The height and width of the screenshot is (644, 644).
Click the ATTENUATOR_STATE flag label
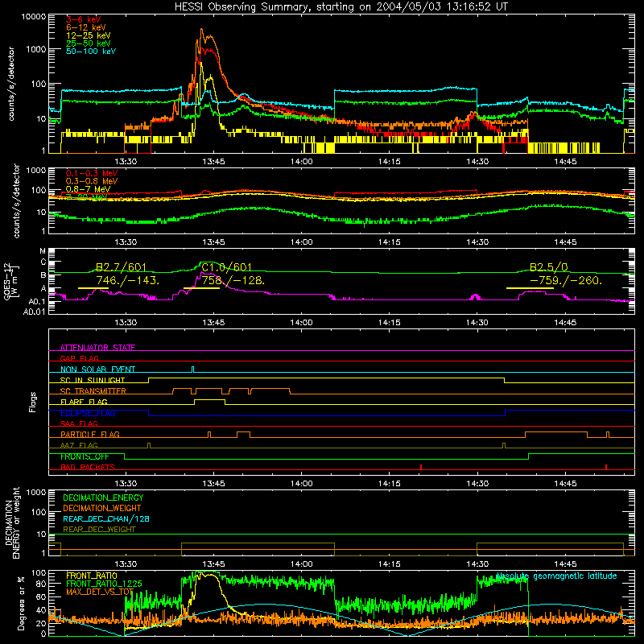click(97, 348)
